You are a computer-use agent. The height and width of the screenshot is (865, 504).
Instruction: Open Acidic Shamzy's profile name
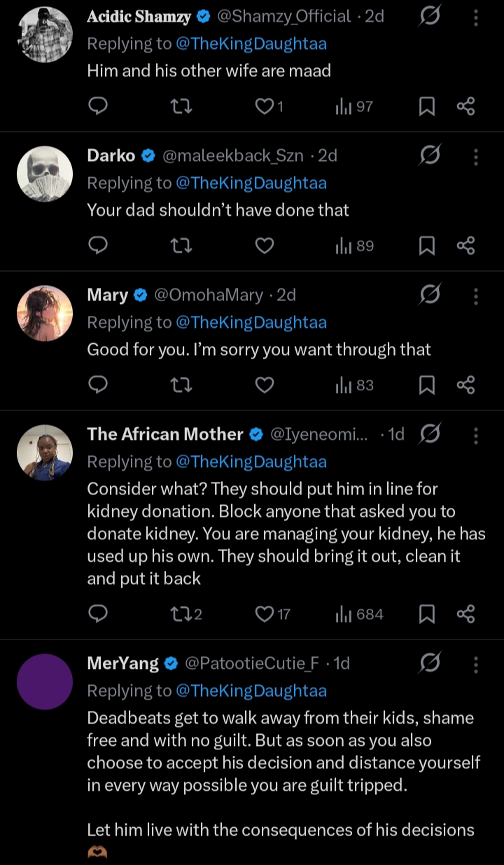coord(139,16)
